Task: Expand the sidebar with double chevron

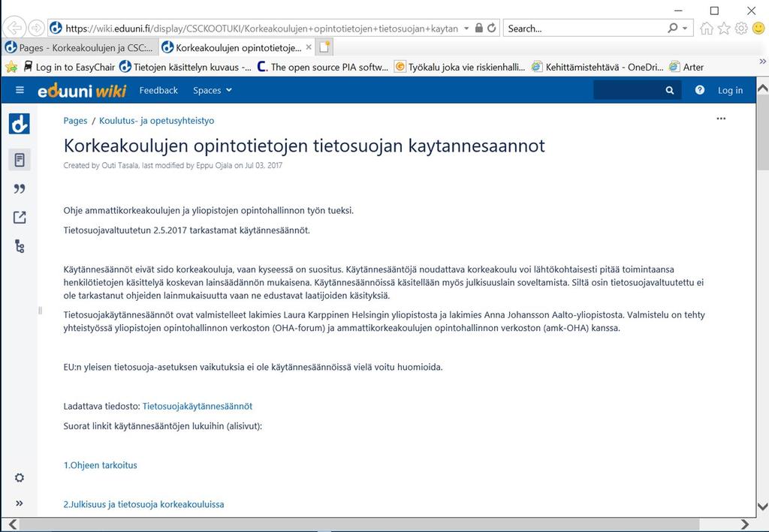Action: 20,503
